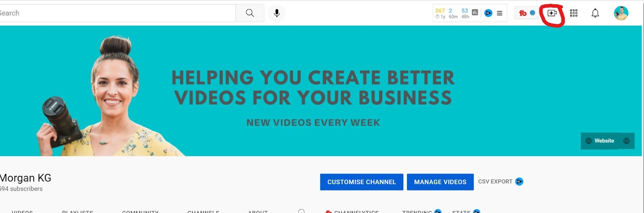Click the CSV Export link
Screen dimensions: 644x213
495,182
